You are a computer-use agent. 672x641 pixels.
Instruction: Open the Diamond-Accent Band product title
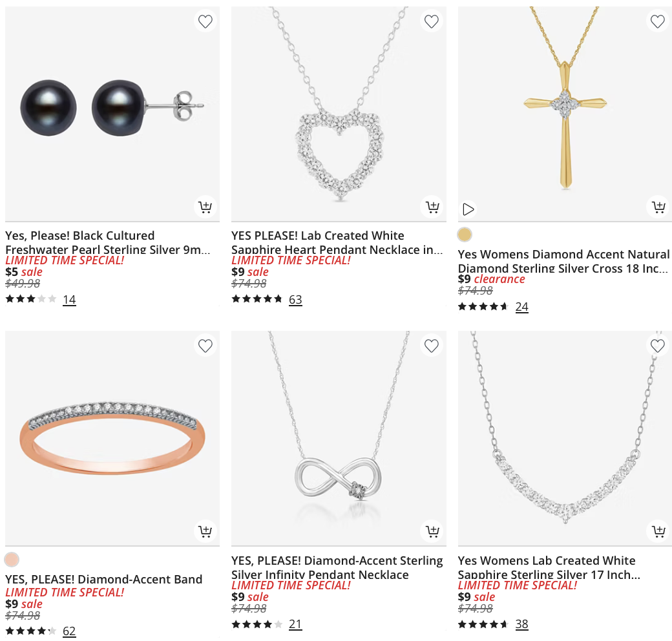point(103,579)
